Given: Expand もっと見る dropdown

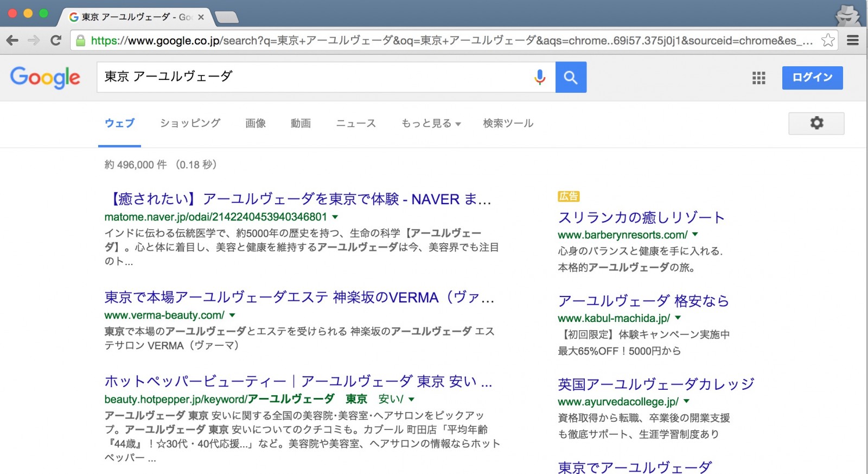Looking at the screenshot, I should point(431,123).
